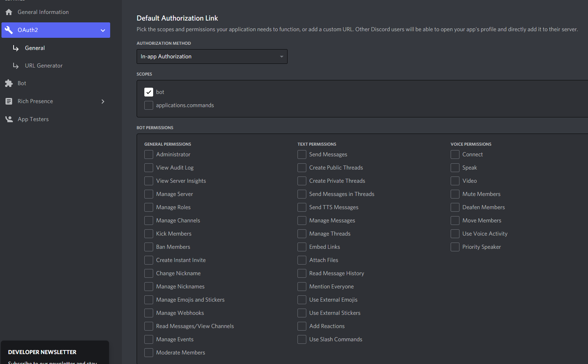Enable Create Instant Invite permission

(149, 260)
